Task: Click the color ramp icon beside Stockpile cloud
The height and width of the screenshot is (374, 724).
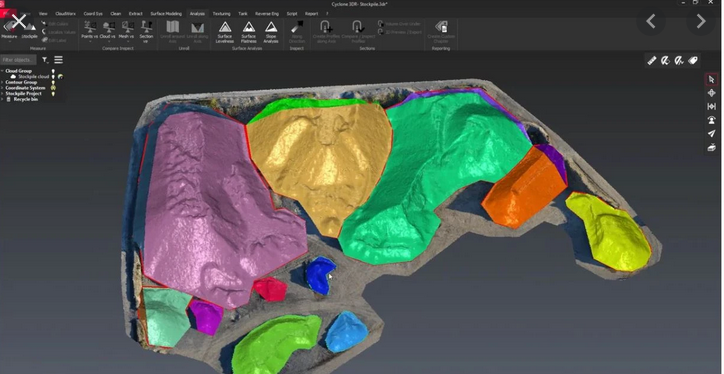Action: (x=60, y=77)
